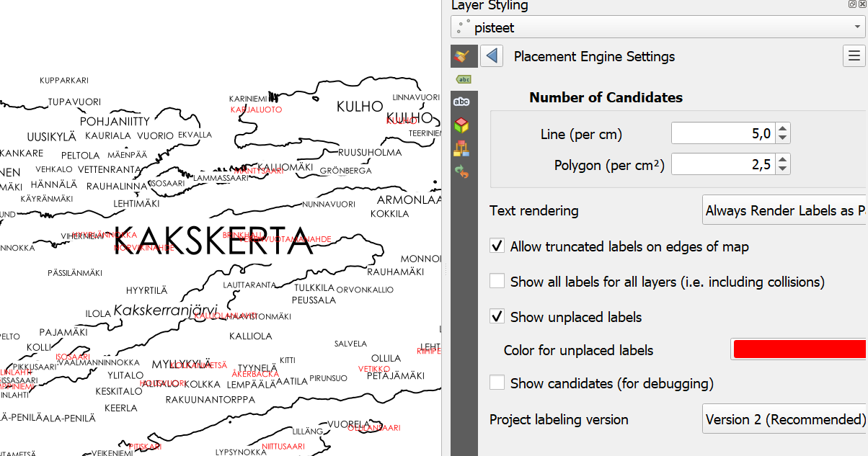Click the SALVELA map label
Viewport: 868px width, 456px height.
350,344
